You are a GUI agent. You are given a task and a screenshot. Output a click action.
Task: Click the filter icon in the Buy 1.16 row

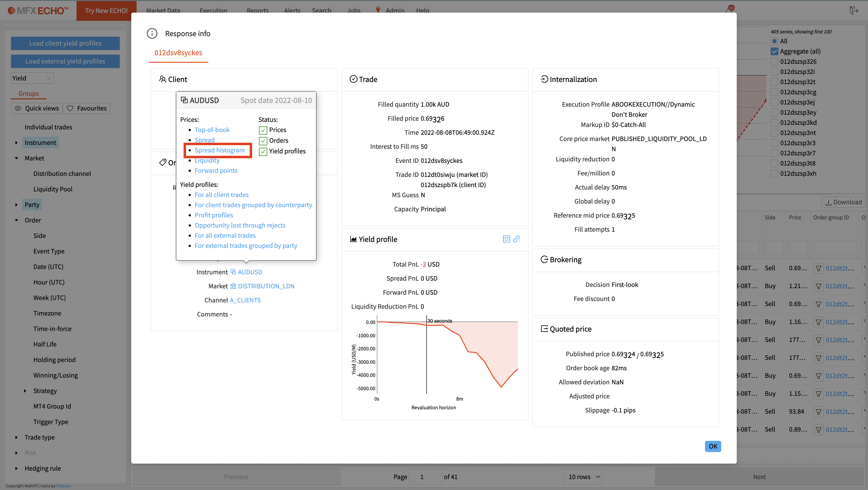click(x=818, y=322)
